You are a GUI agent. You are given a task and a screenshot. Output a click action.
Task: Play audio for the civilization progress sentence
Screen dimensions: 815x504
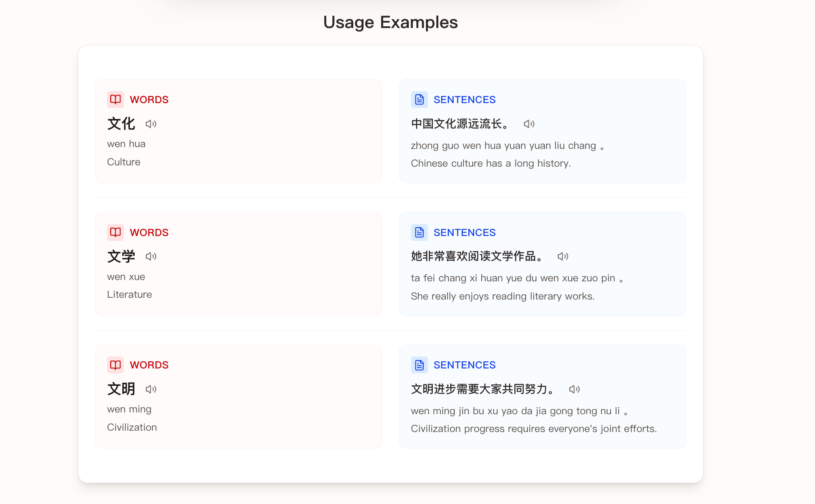pos(575,389)
